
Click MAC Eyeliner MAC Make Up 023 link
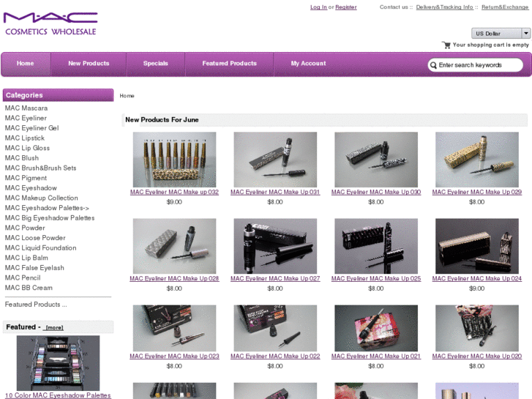click(174, 357)
